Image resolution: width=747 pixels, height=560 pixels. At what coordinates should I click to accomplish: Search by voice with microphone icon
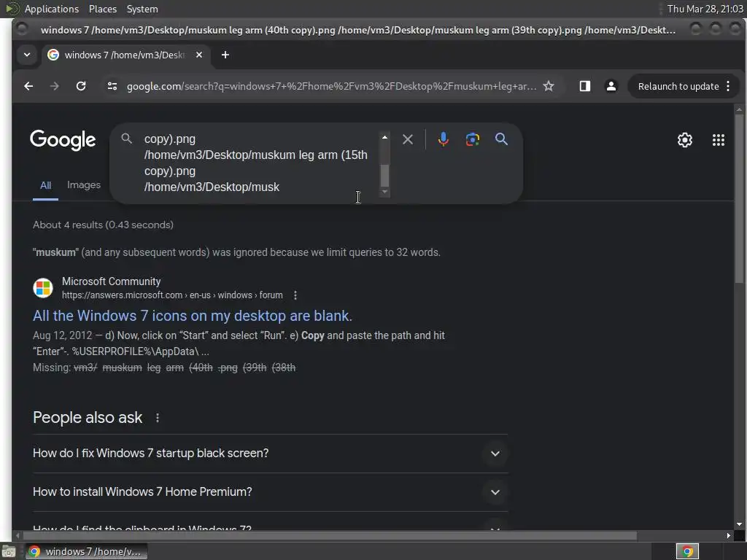click(443, 139)
